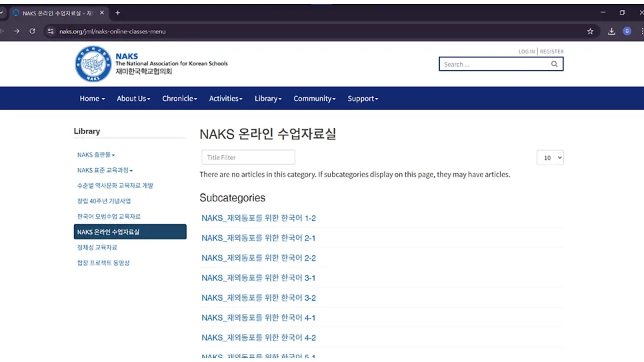Open subcategory 재외동포를 위한 한국어 3-2
This screenshot has width=644, height=362.
point(259,298)
